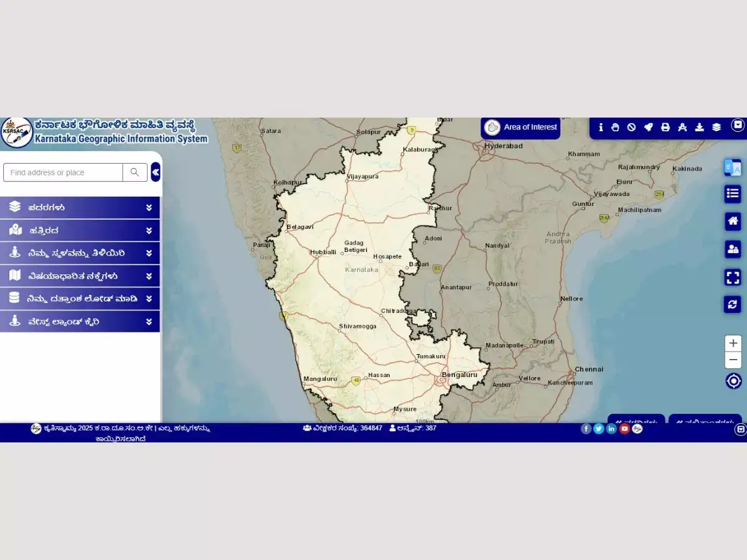Click the identify info tool icon
747x560 pixels.
(x=601, y=127)
